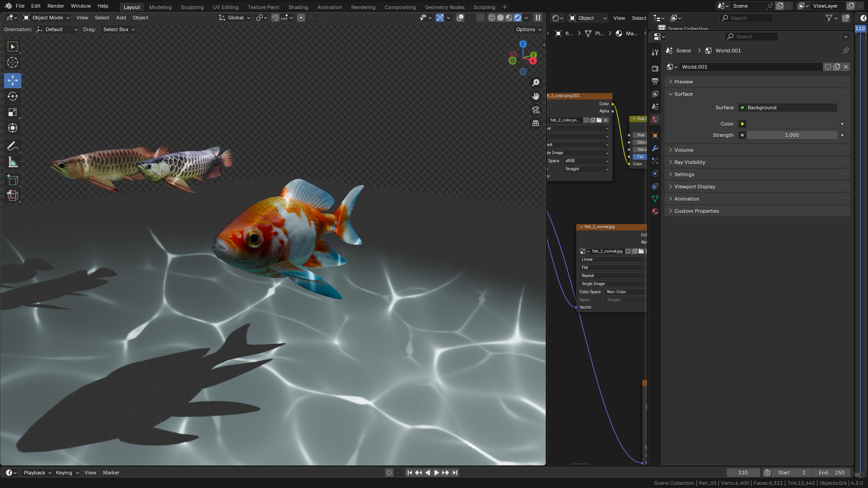Adjust the world Strength slider
The image size is (868, 488).
791,135
